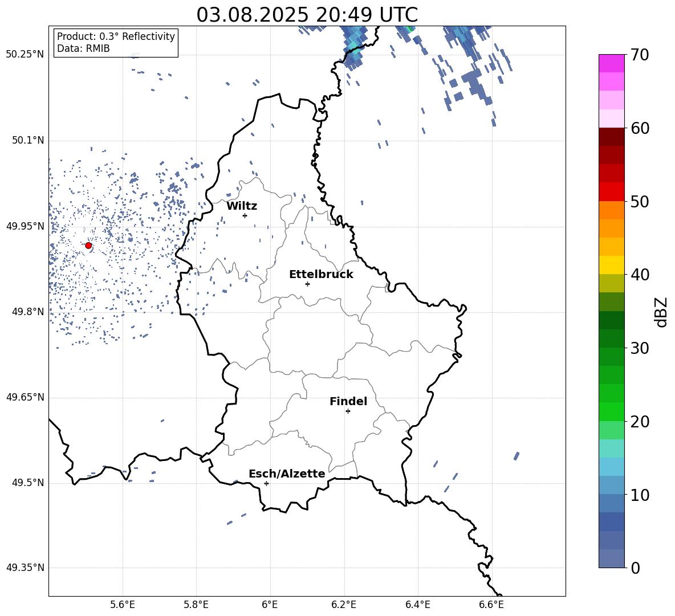Click the latitude label 49.95°N

point(25,226)
